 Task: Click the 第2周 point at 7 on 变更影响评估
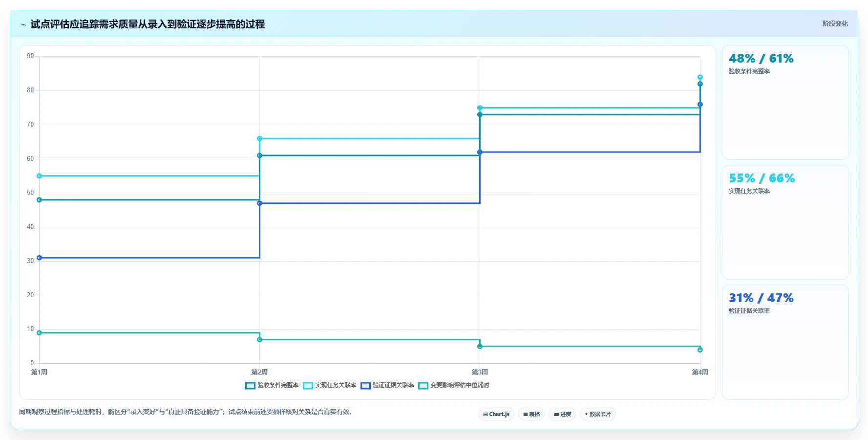259,340
